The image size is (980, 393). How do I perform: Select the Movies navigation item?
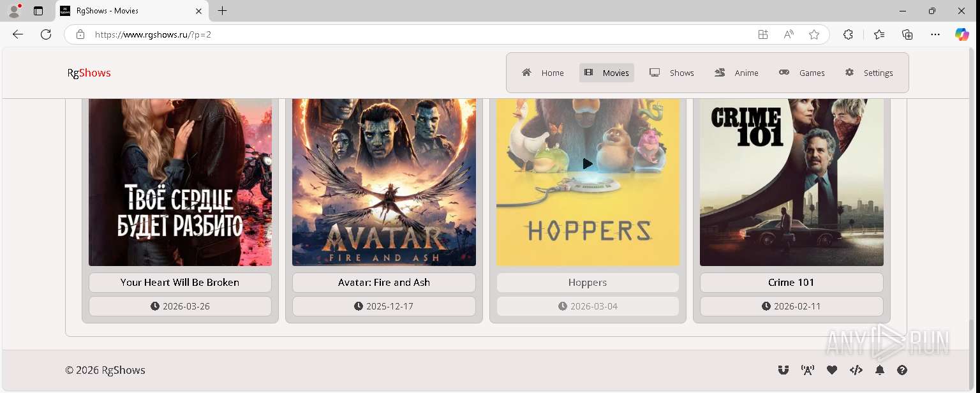click(x=607, y=73)
